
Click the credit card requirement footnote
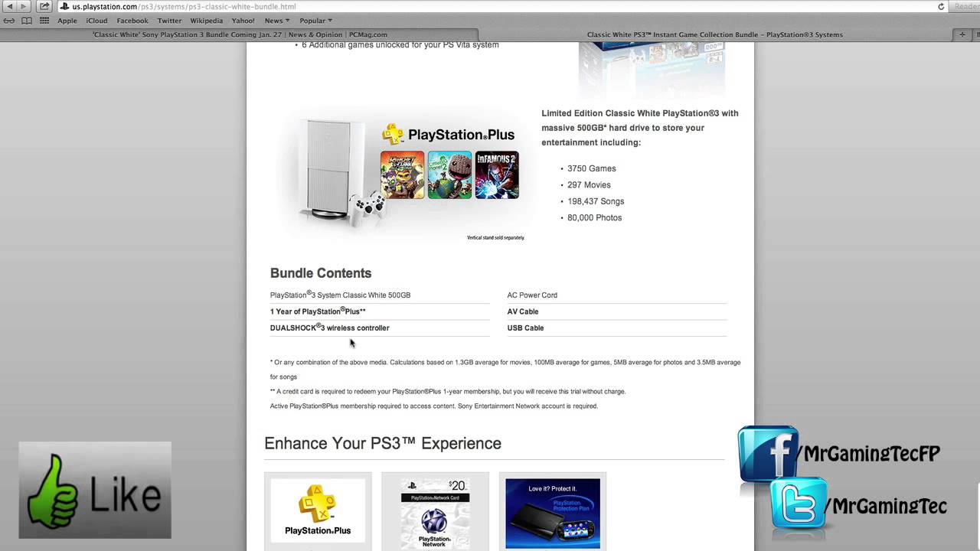(x=448, y=391)
